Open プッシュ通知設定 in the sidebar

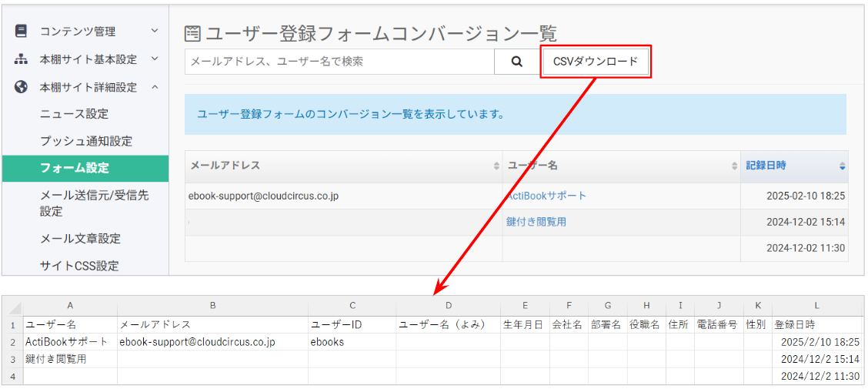86,141
